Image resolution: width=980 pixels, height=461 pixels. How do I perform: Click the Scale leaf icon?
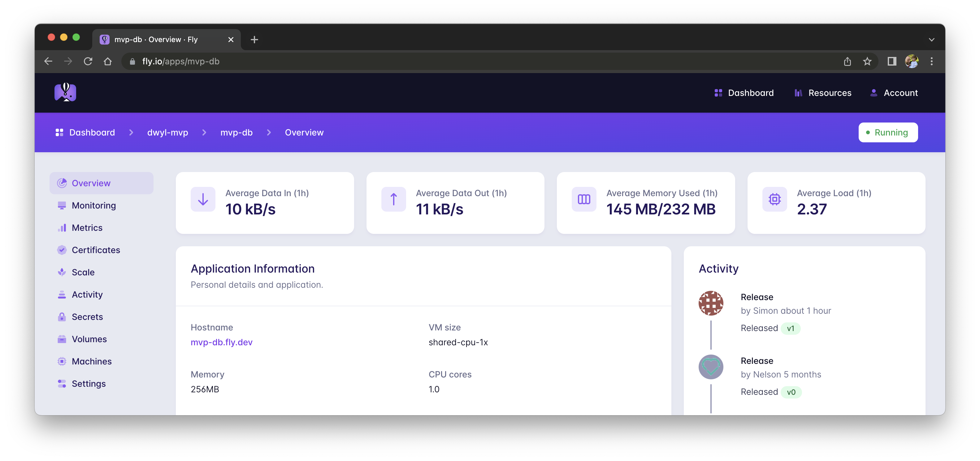click(x=62, y=272)
